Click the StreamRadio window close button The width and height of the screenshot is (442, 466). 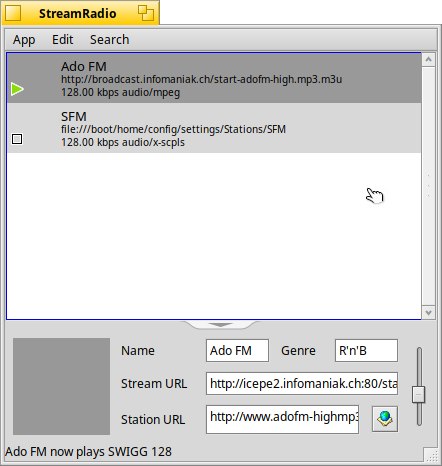pos(13,13)
